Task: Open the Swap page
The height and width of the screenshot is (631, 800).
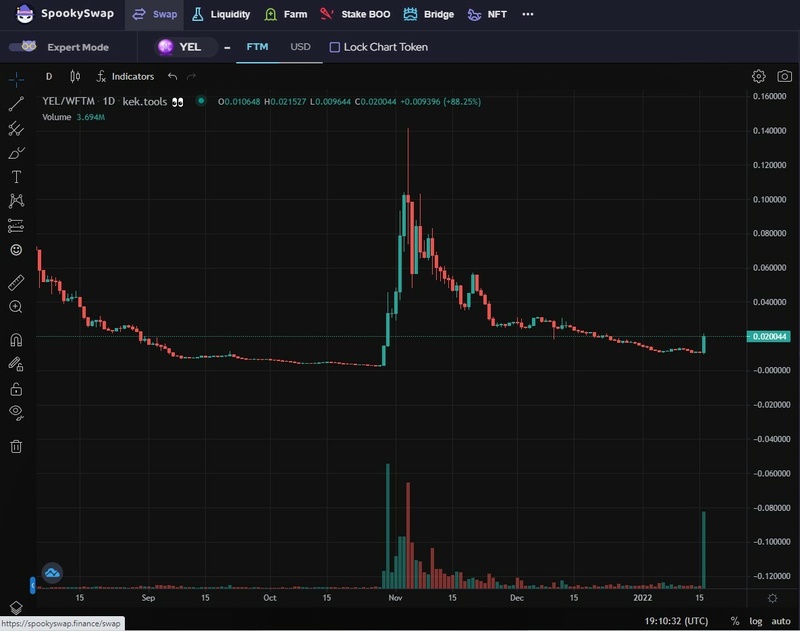Action: (155, 14)
